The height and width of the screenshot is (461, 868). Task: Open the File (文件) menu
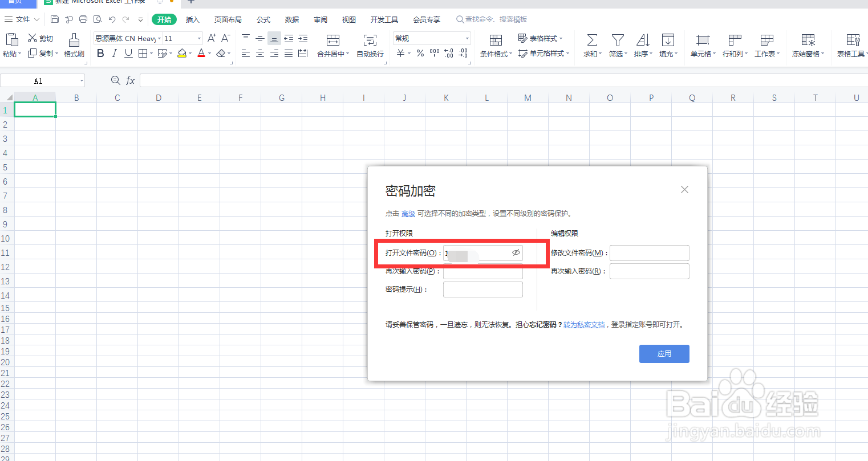tap(22, 19)
